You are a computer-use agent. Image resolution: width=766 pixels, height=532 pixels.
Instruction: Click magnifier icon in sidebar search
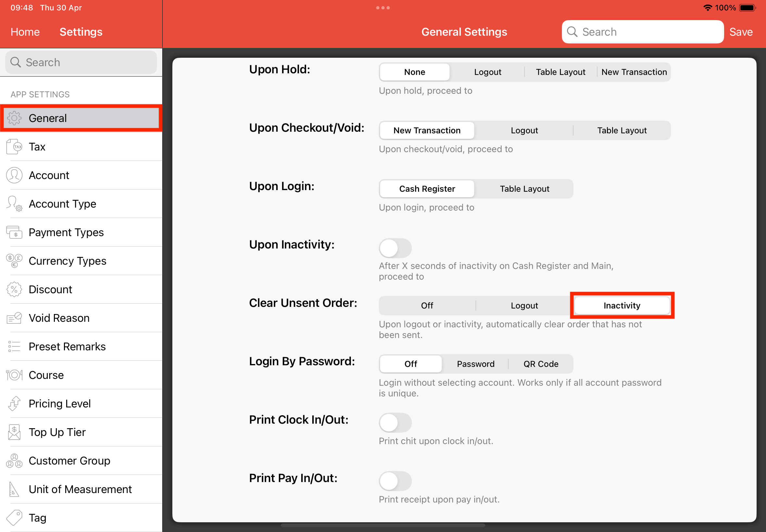[x=15, y=62]
